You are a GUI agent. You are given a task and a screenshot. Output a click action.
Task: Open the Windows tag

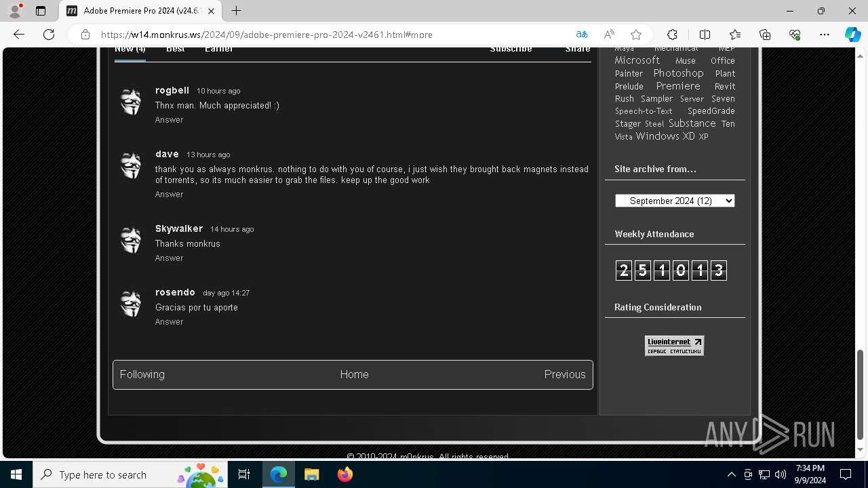657,136
